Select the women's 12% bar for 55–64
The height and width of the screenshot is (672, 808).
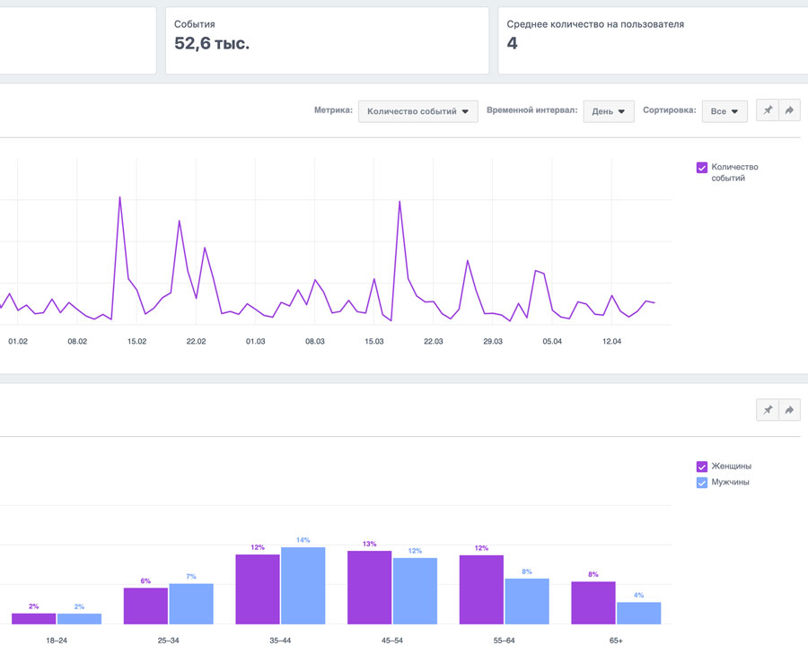click(481, 589)
